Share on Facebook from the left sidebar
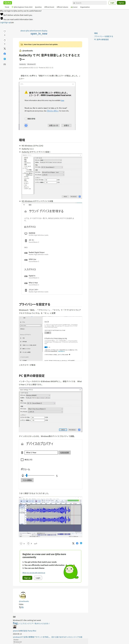 [5, 54]
